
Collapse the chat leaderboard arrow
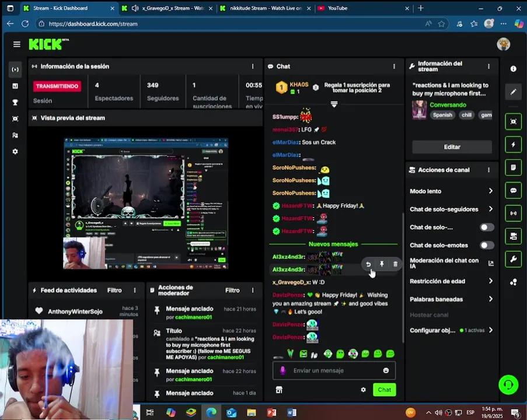coord(334,104)
